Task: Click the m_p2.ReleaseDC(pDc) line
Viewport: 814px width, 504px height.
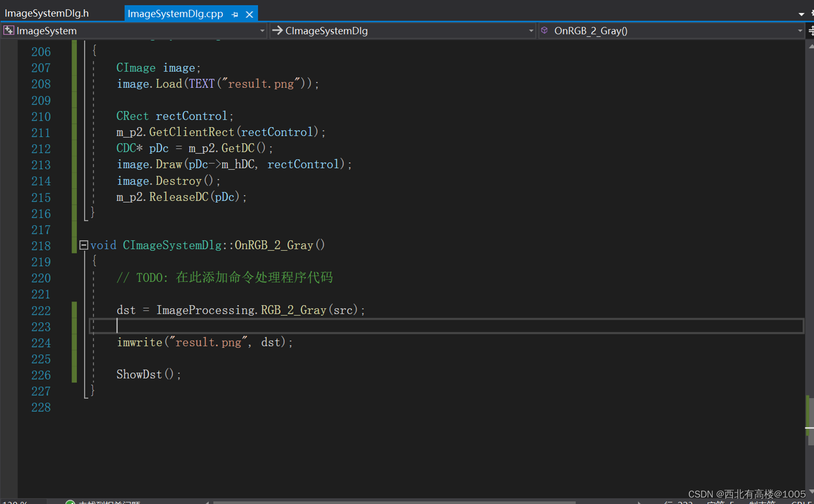Action: click(182, 197)
